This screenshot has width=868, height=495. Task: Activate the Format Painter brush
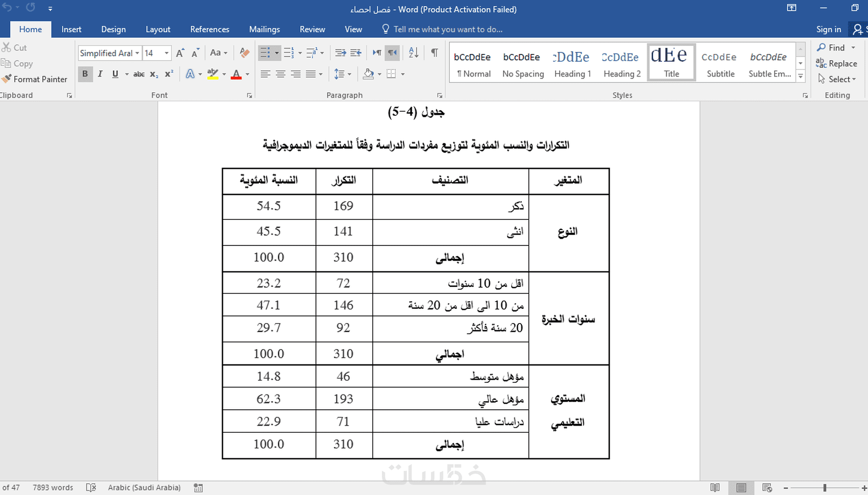click(x=35, y=79)
